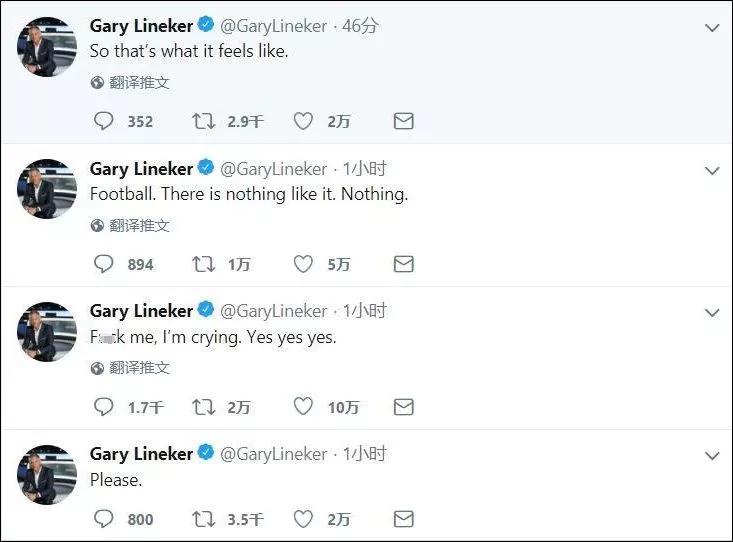The image size is (733, 542).
Task: Retweet the 'I'm crying. Yes yes yes' tweet
Action: [203, 407]
